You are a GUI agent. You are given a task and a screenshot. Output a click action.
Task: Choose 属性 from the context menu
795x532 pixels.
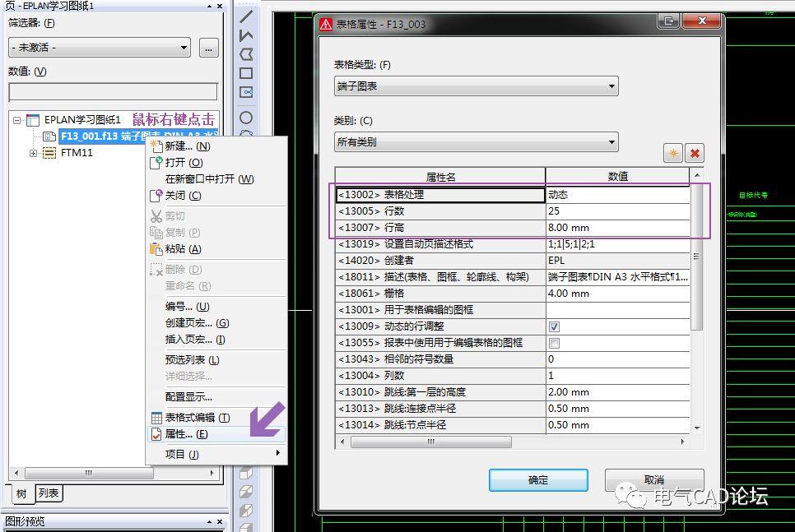[186, 434]
